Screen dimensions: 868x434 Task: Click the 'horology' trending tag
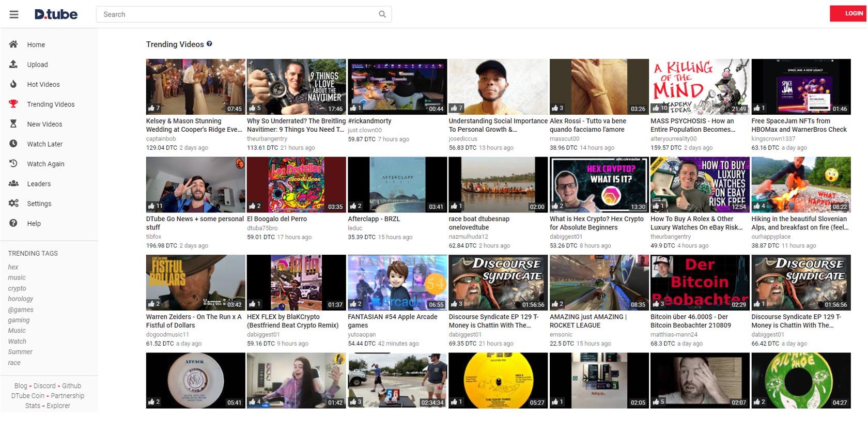click(21, 299)
